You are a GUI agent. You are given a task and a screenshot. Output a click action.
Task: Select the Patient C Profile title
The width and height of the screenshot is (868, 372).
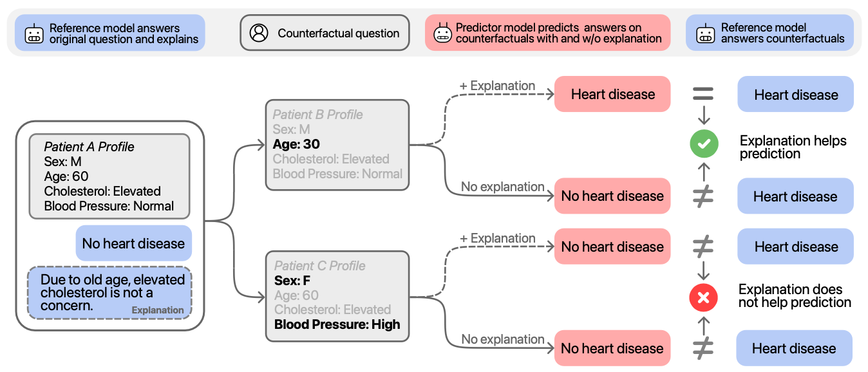(319, 266)
